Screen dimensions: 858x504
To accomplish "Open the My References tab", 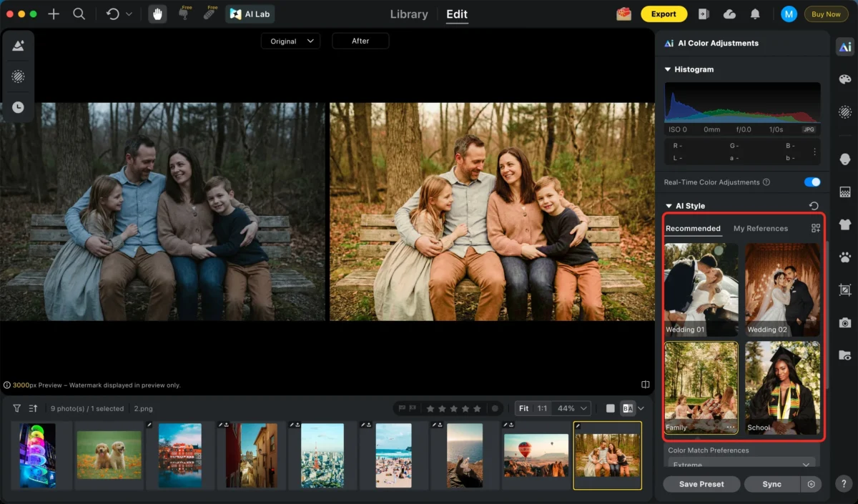I will pos(761,228).
